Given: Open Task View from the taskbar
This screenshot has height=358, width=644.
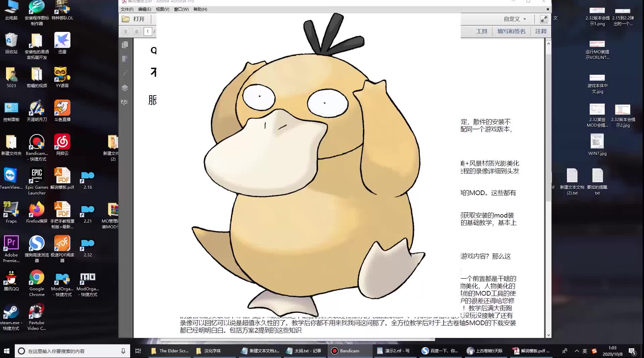Looking at the screenshot, I should pos(138,351).
